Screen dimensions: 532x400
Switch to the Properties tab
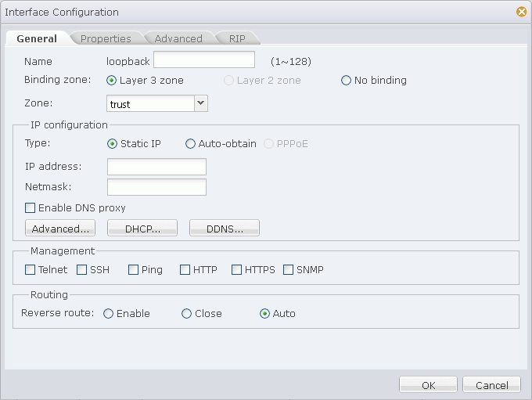tap(106, 38)
